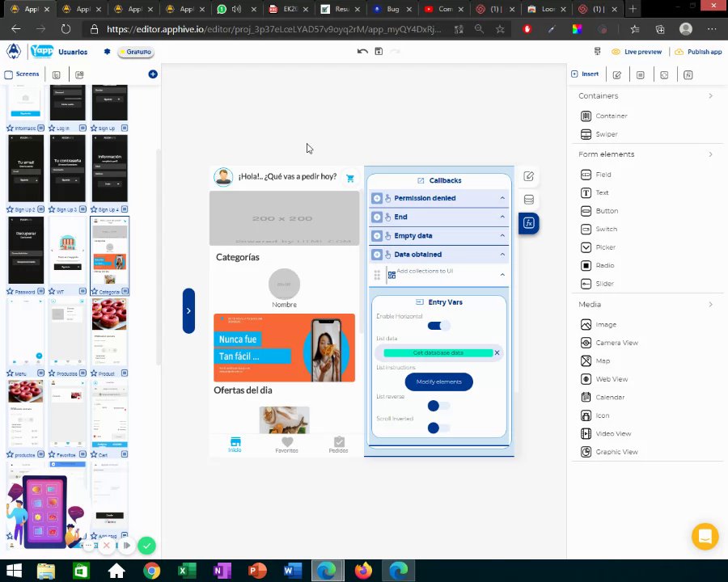Open the functions fx side tab
The width and height of the screenshot is (728, 582).
pyautogui.click(x=529, y=223)
